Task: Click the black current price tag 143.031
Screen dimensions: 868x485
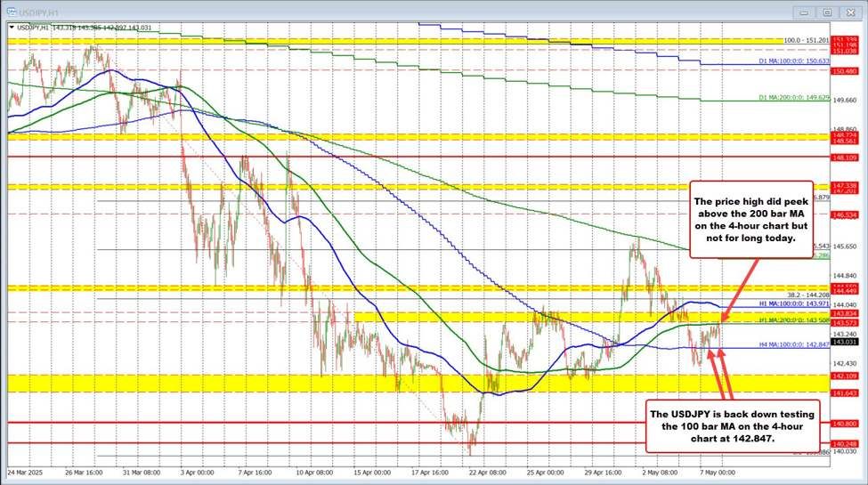Action: (x=846, y=342)
